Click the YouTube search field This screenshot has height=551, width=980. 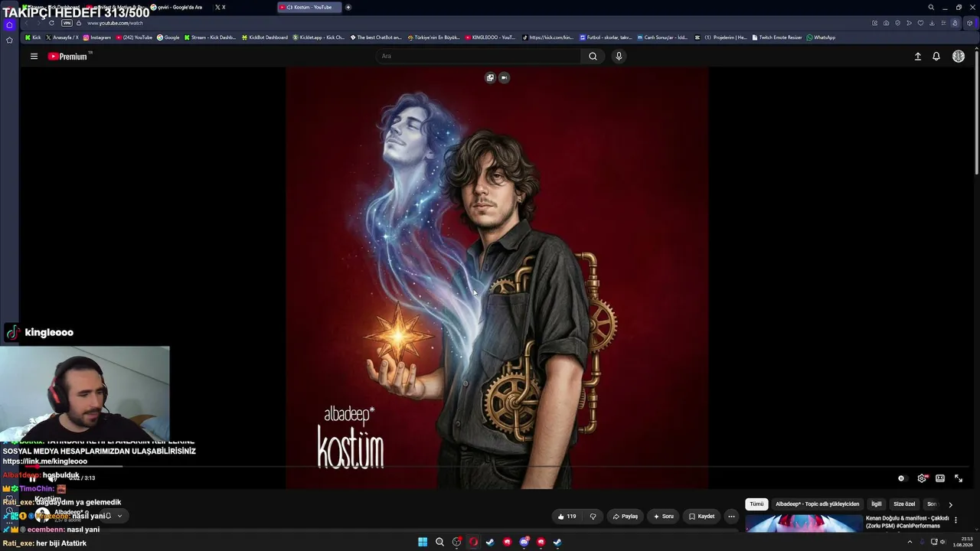(479, 56)
